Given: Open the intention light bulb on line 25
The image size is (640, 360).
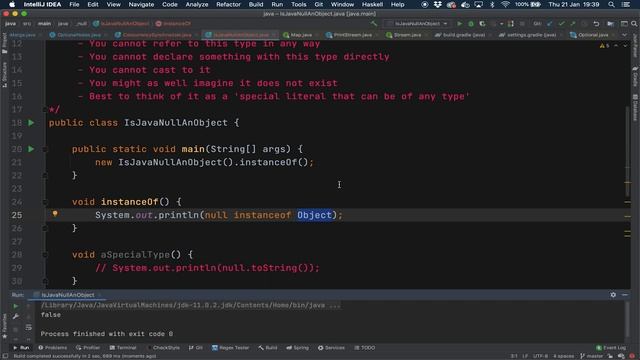Looking at the screenshot, I should 55,213.
